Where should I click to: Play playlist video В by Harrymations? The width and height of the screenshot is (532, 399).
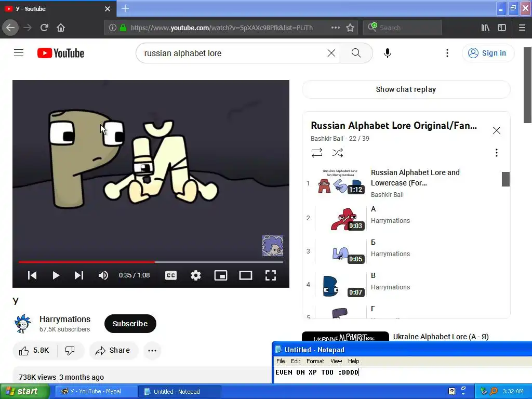402,284
